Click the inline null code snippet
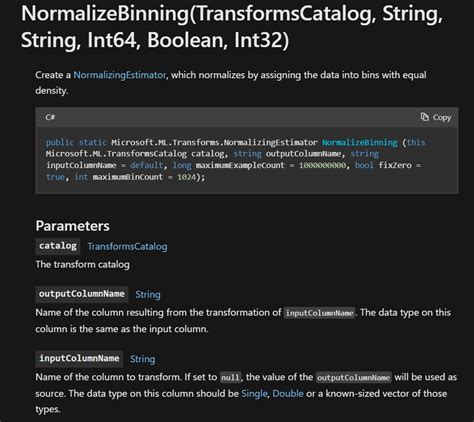This screenshot has width=474, height=422. pos(230,378)
